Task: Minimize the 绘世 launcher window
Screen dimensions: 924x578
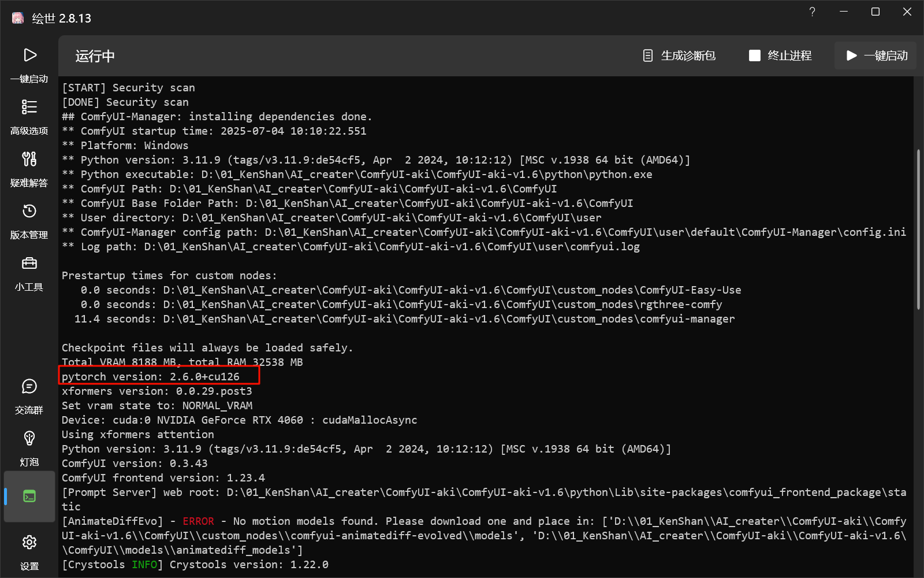Action: click(x=844, y=12)
